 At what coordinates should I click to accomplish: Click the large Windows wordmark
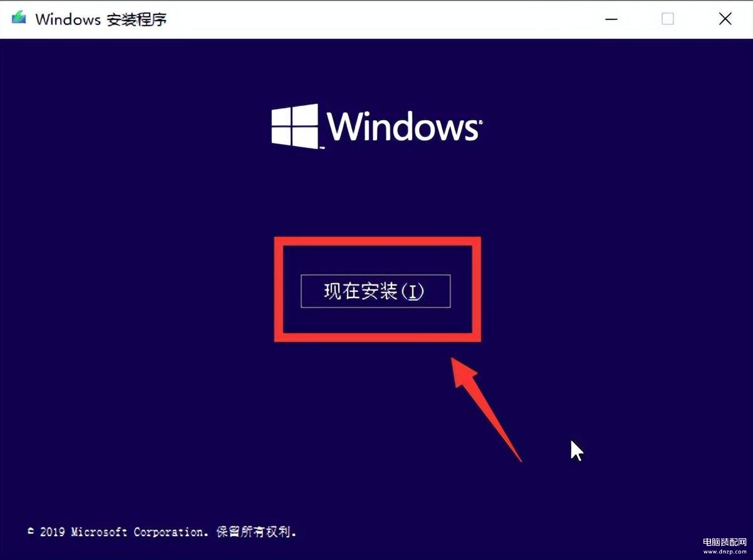click(402, 127)
